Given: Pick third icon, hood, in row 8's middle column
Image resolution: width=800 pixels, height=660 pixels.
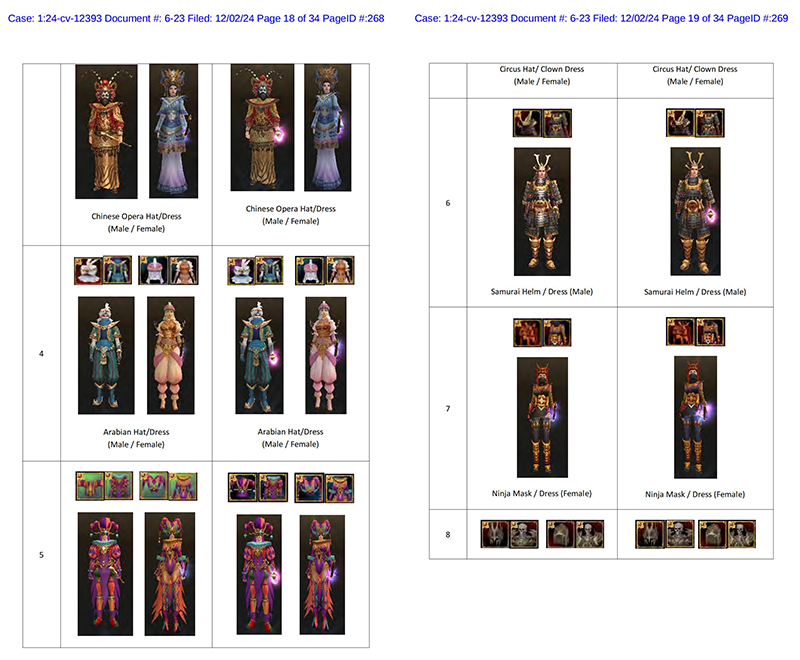Looking at the screenshot, I should coord(560,534).
